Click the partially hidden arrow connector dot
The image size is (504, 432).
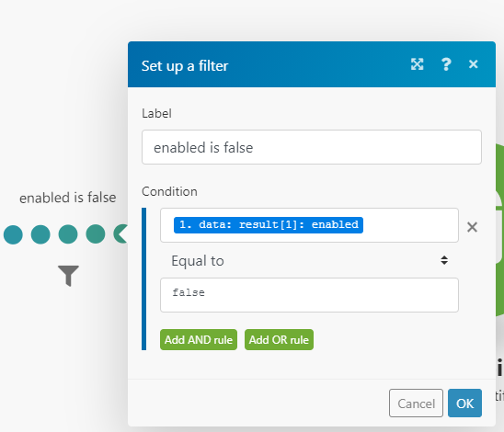pos(120,233)
